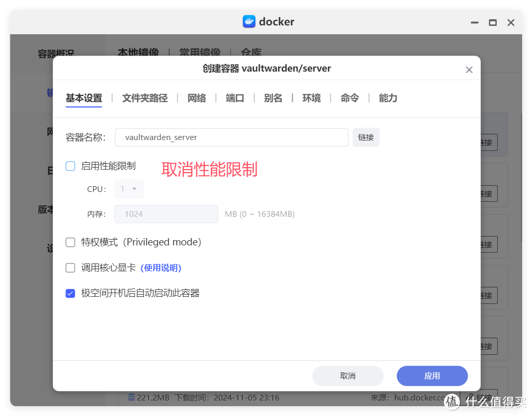This screenshot has width=532, height=416.
Task: Switch to the 文件夹路径 tab
Action: pyautogui.click(x=145, y=98)
